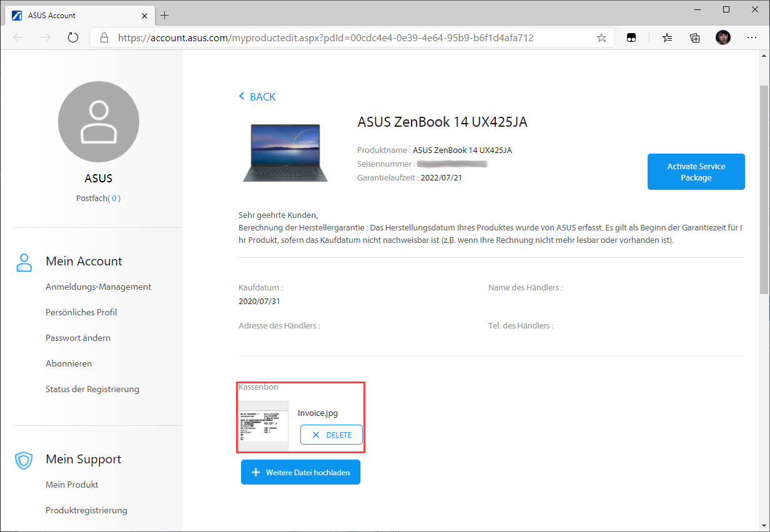Click the Invoice.jpg file name
The height and width of the screenshot is (532, 770).
pos(318,413)
